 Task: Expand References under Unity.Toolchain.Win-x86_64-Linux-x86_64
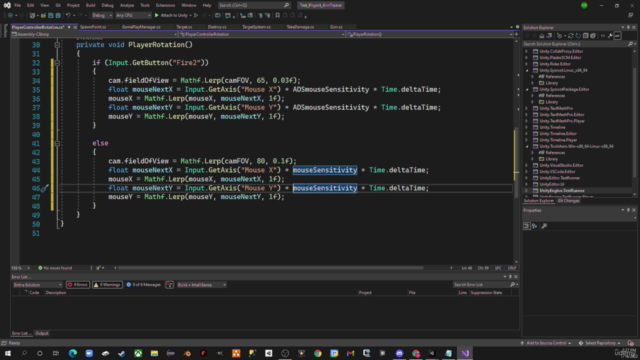[533, 153]
